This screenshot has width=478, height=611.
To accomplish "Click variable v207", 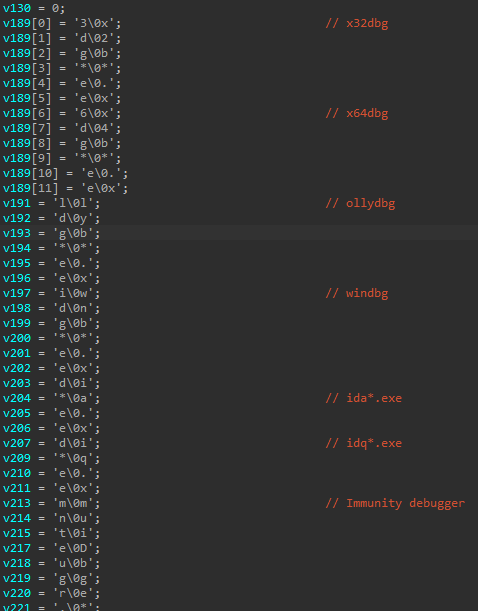I will 17,443.
